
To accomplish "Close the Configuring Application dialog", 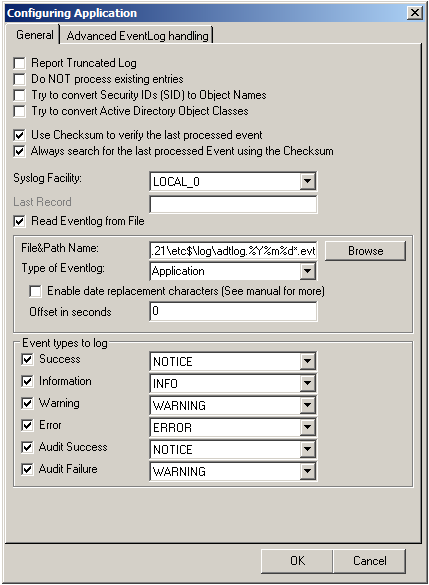I will pyautogui.click(x=415, y=13).
